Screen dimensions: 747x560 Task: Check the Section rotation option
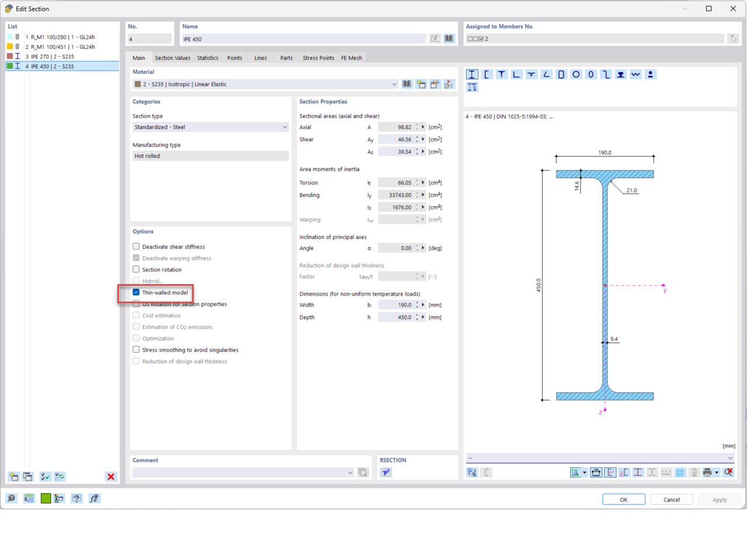[135, 269]
